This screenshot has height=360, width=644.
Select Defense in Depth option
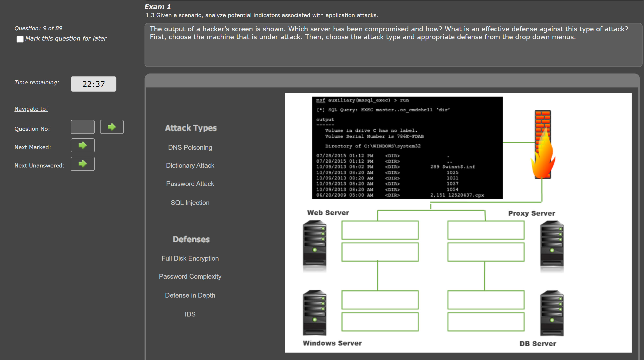(x=190, y=295)
